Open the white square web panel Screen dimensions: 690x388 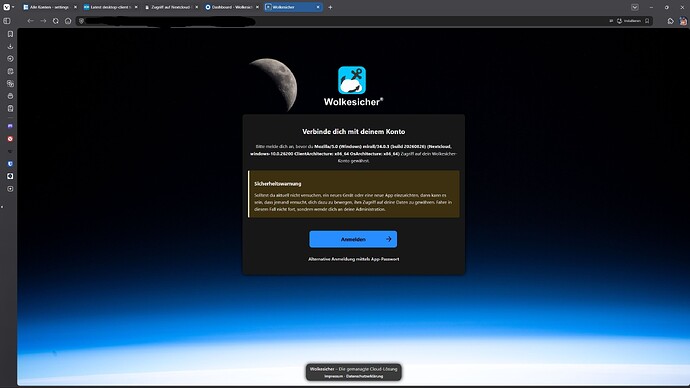point(10,176)
